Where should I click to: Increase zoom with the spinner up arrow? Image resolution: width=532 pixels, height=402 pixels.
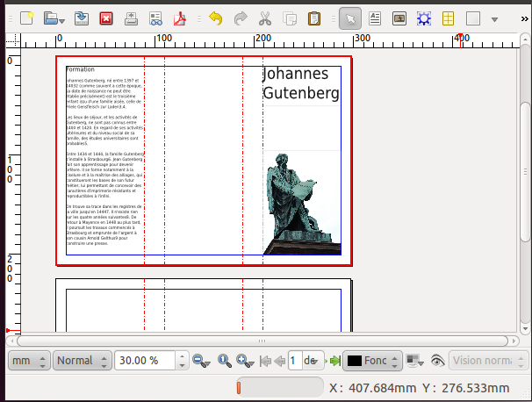point(183,356)
